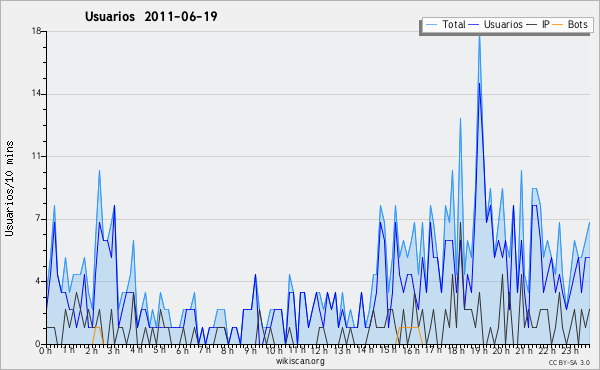
Task: Click the y-axis value 4
Action: [x=38, y=281]
